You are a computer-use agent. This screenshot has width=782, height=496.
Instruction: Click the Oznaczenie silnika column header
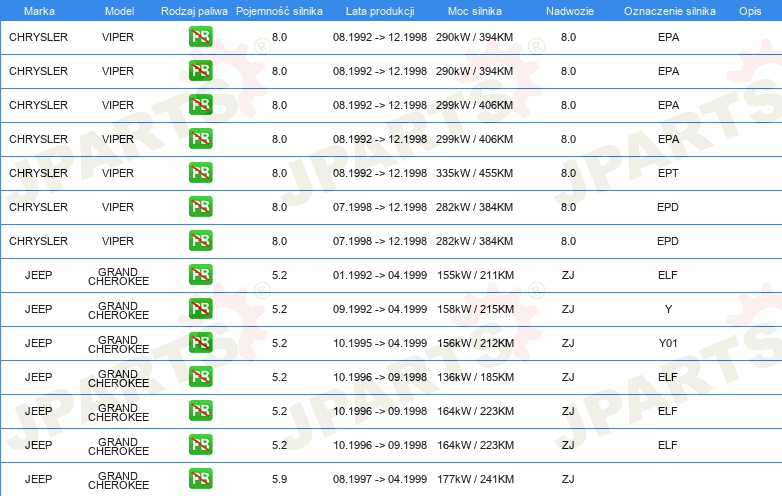click(x=670, y=11)
